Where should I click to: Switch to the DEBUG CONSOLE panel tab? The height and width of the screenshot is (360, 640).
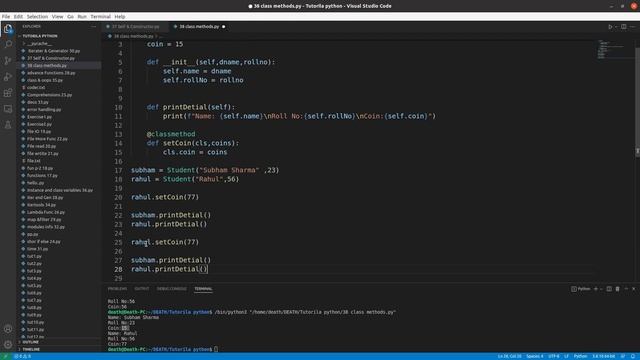(171, 289)
